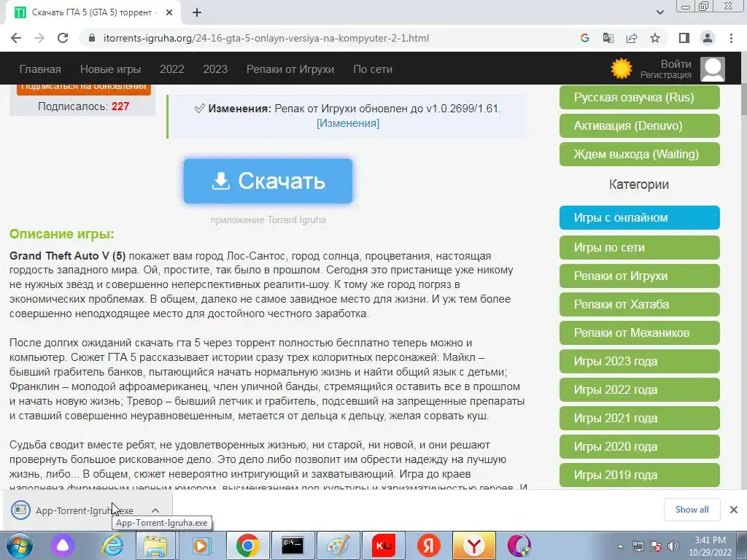The width and height of the screenshot is (747, 560).
Task: Show all downloads
Action: [692, 510]
